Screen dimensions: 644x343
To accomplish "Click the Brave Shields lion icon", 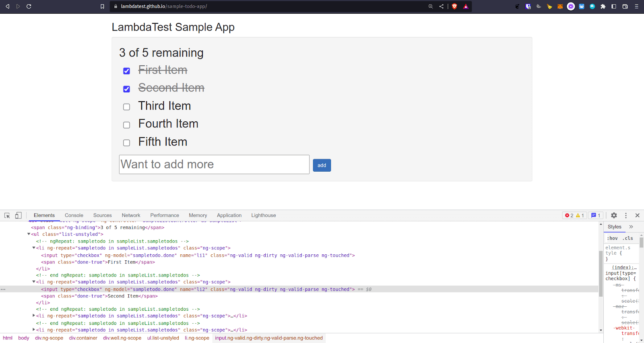I will (454, 6).
